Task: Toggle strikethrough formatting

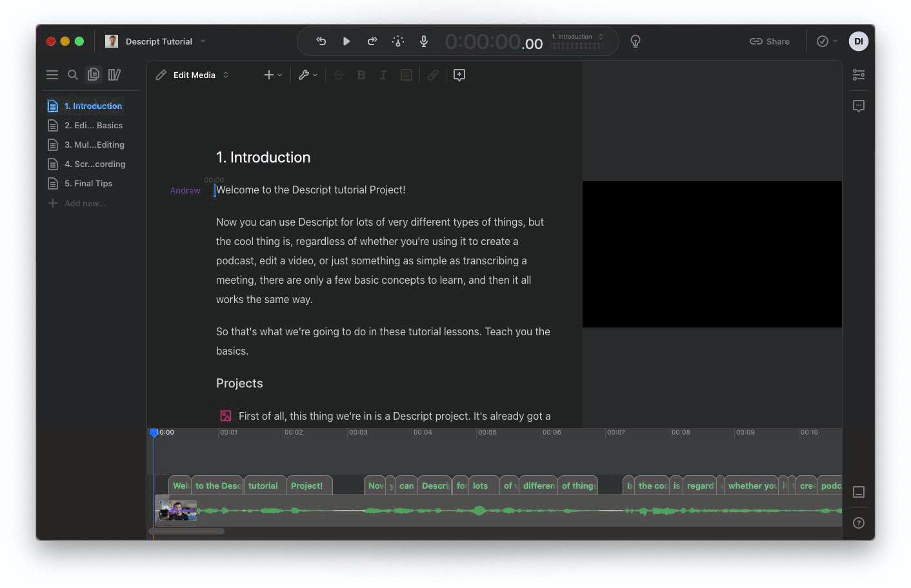Action: pos(339,75)
